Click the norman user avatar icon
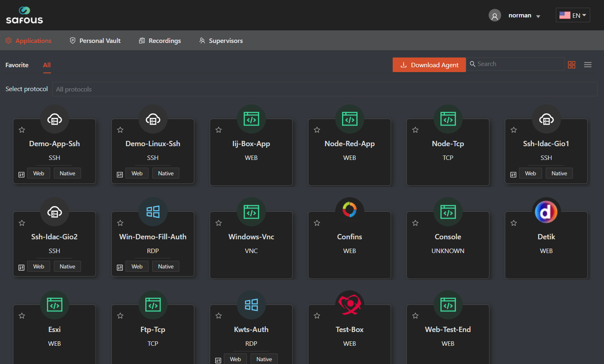Screen dimensions: 604x364 coord(495,16)
